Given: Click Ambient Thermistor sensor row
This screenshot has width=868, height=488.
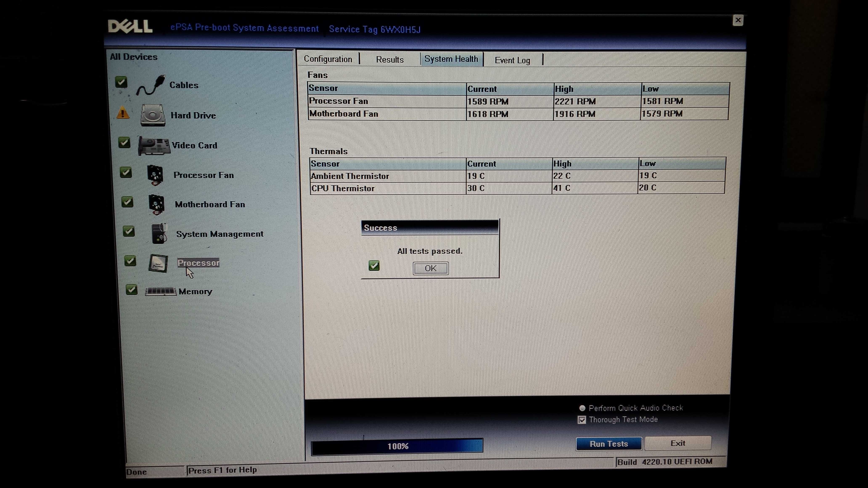Looking at the screenshot, I should pyautogui.click(x=517, y=176).
